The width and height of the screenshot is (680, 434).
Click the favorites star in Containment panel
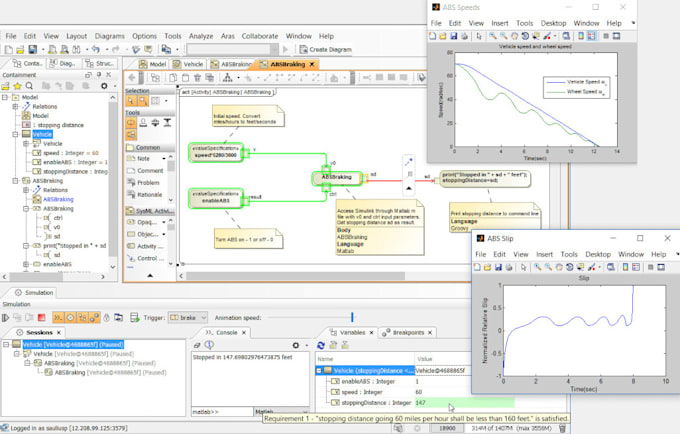(x=17, y=86)
